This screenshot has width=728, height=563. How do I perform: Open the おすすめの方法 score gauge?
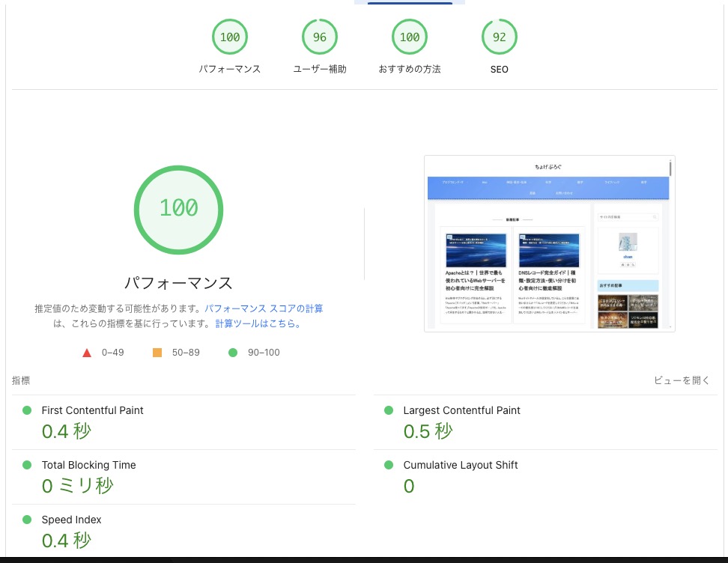click(x=410, y=37)
